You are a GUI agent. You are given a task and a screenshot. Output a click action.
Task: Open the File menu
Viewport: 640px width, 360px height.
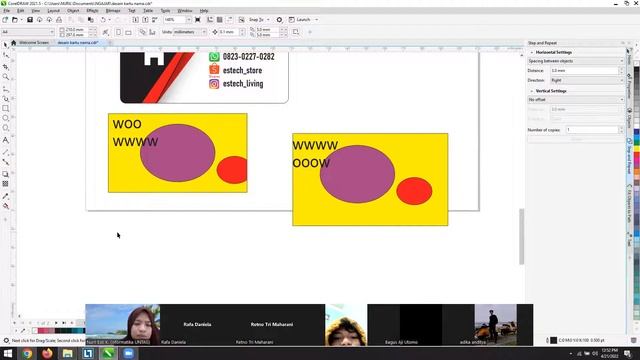[x=7, y=11]
